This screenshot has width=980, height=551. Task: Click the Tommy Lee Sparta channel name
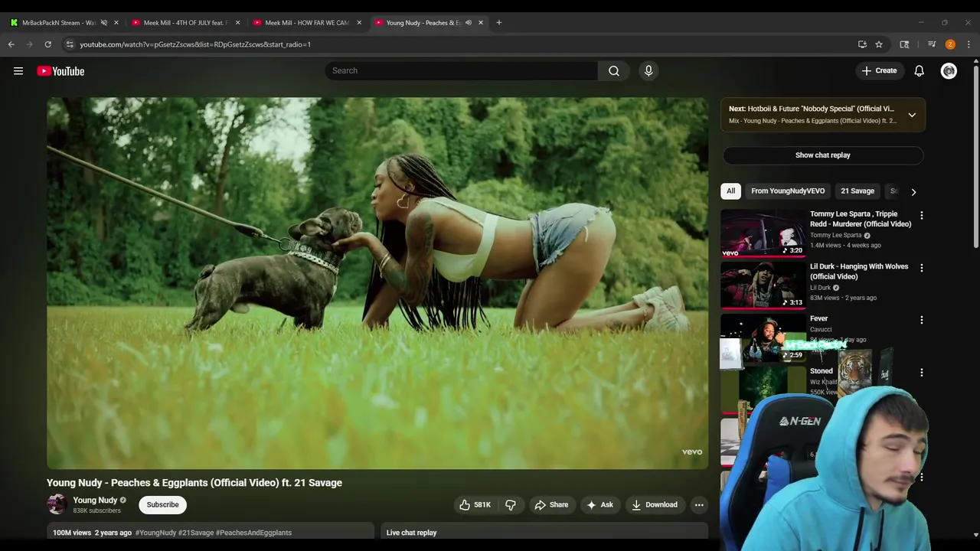tap(835, 235)
